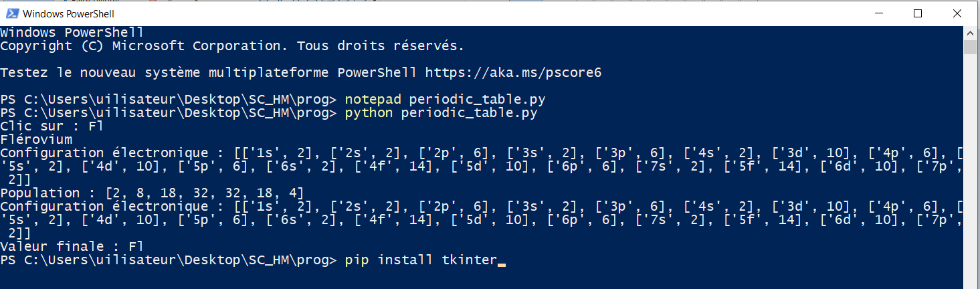Viewport: 980px width, 289px height.
Task: Click the blinking cursor after tkinter
Action: 502,261
